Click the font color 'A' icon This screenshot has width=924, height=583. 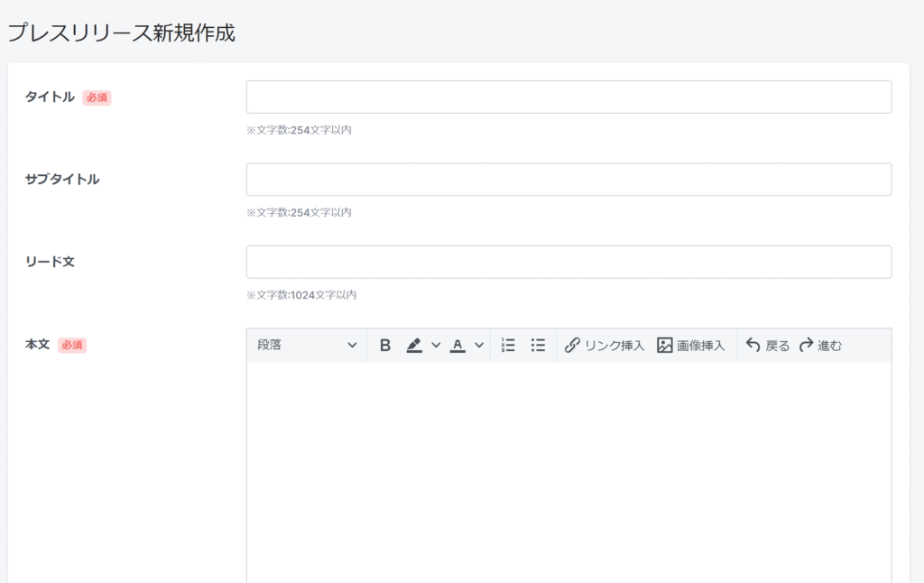tap(457, 346)
